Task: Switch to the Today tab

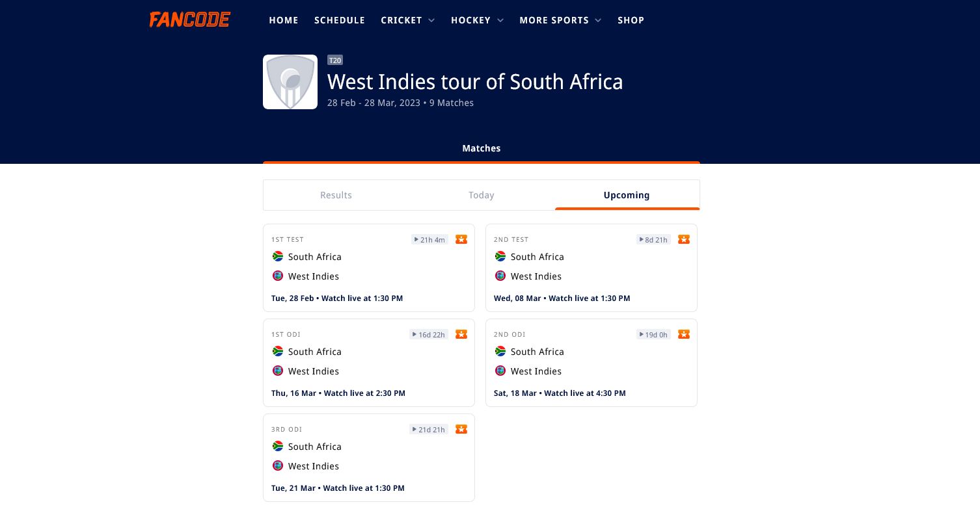Action: pos(482,195)
